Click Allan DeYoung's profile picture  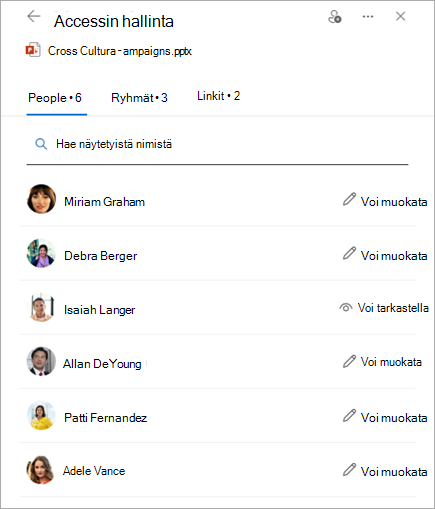(x=41, y=361)
